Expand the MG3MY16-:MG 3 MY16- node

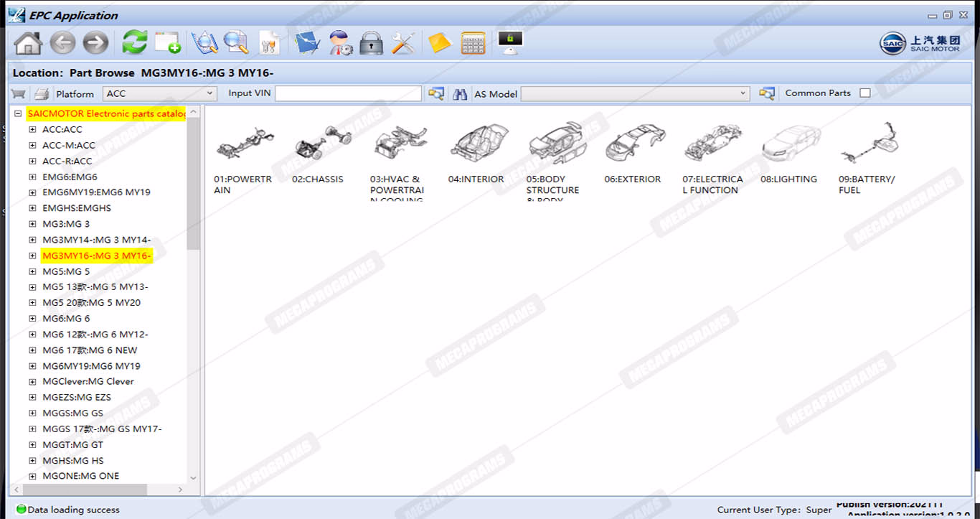32,256
